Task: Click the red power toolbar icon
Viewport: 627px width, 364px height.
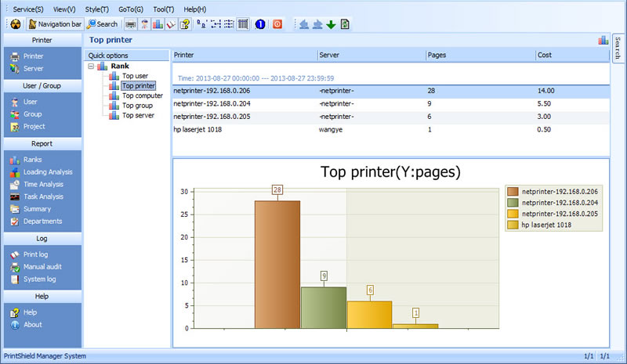Action: (277, 24)
